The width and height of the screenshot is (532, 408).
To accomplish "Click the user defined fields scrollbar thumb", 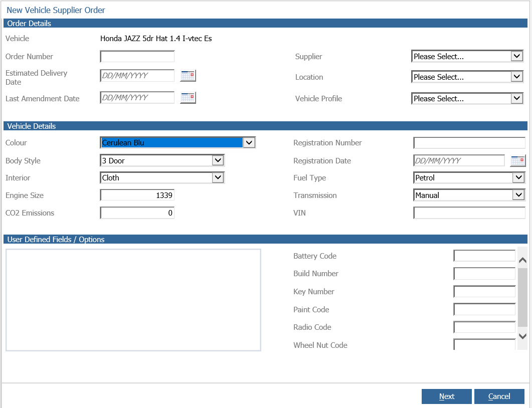I will pyautogui.click(x=522, y=297).
